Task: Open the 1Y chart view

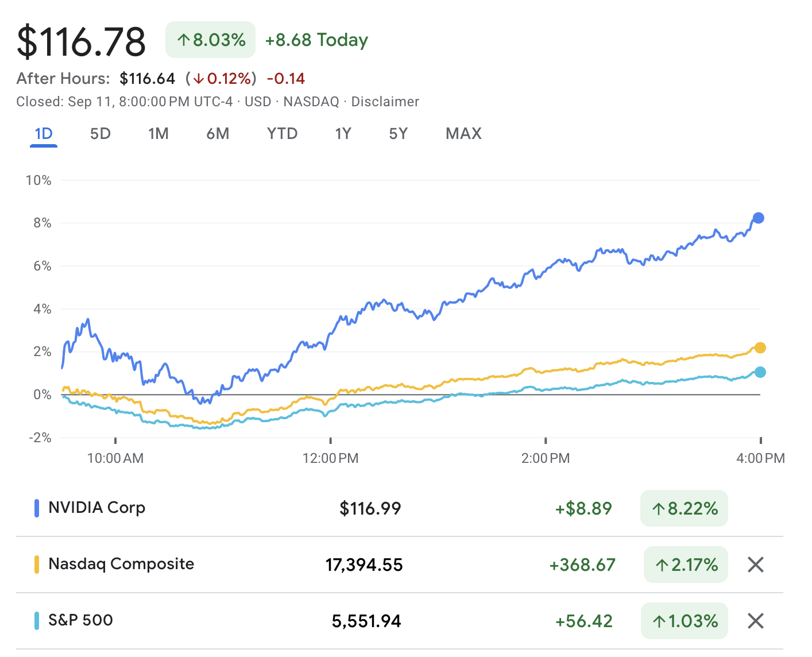Action: 343,134
